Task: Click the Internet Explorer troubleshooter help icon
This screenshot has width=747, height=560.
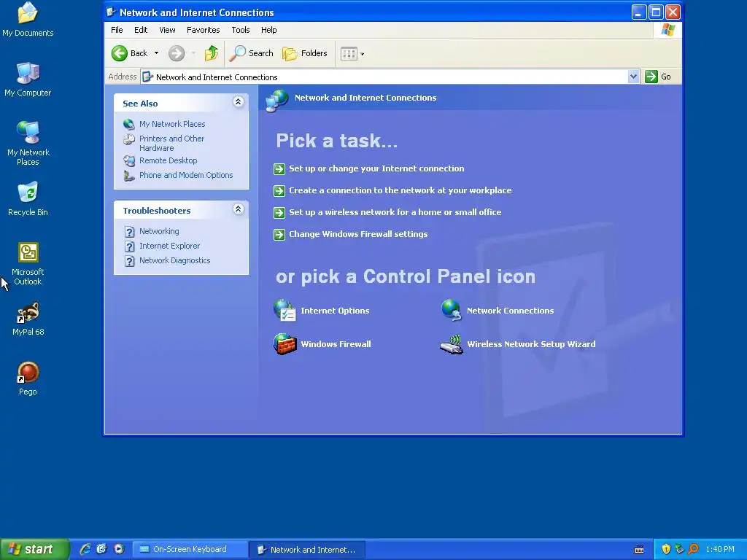Action: 130,246
